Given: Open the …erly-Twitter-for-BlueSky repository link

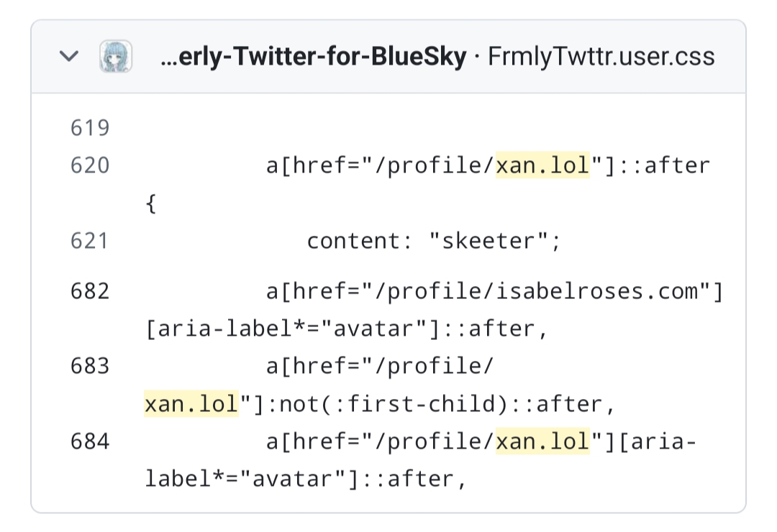Looking at the screenshot, I should click(x=313, y=57).
